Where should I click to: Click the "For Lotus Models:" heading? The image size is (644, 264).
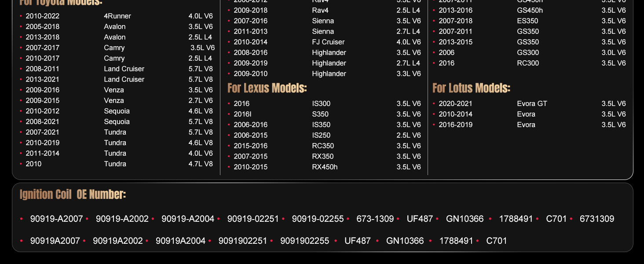(471, 88)
